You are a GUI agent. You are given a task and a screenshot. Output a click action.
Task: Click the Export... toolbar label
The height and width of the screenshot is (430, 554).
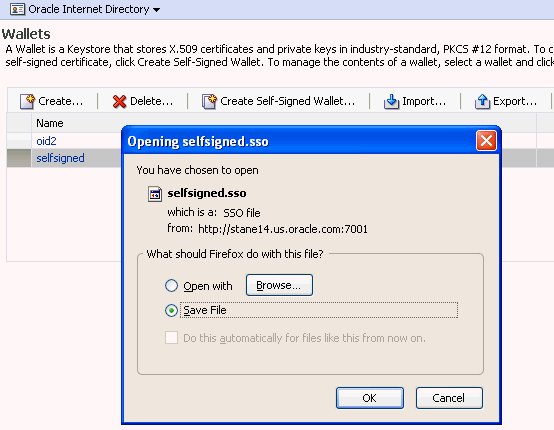pos(515,102)
